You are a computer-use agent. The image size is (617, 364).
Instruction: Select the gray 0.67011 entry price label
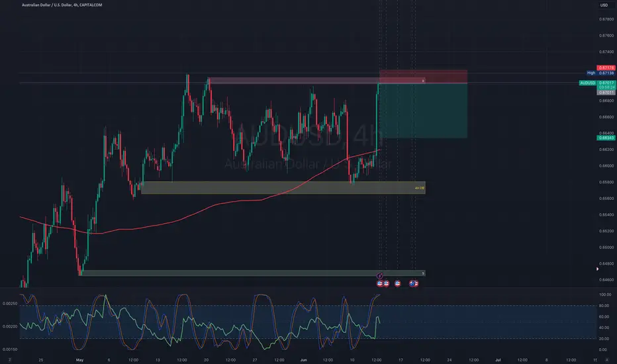[x=606, y=93]
